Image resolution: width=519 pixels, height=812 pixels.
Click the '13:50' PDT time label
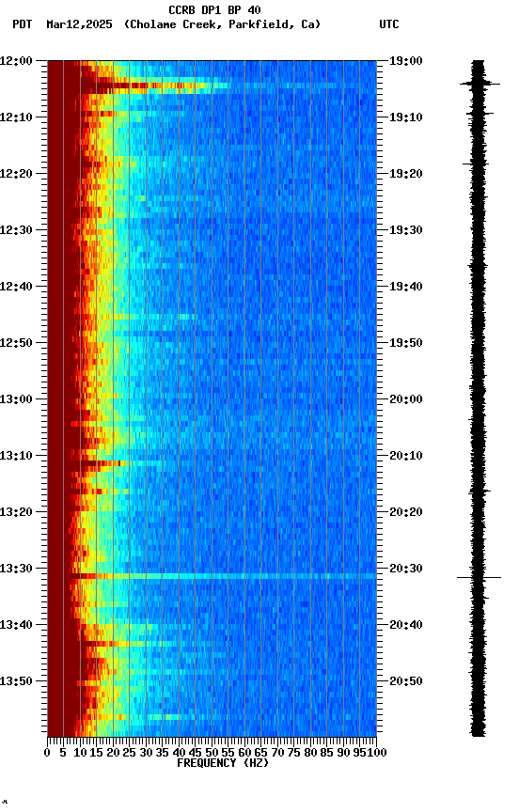pyautogui.click(x=16, y=681)
